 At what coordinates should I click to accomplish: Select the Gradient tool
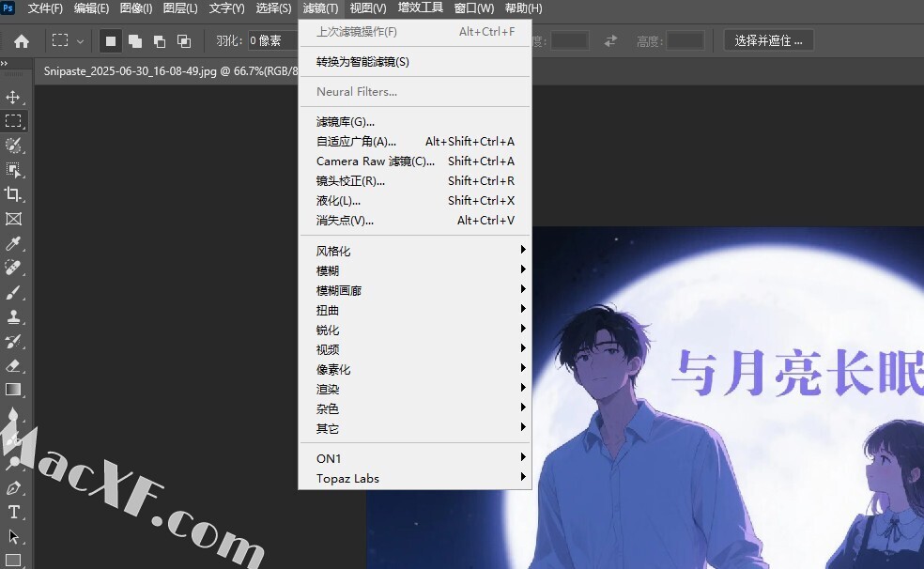[13, 390]
